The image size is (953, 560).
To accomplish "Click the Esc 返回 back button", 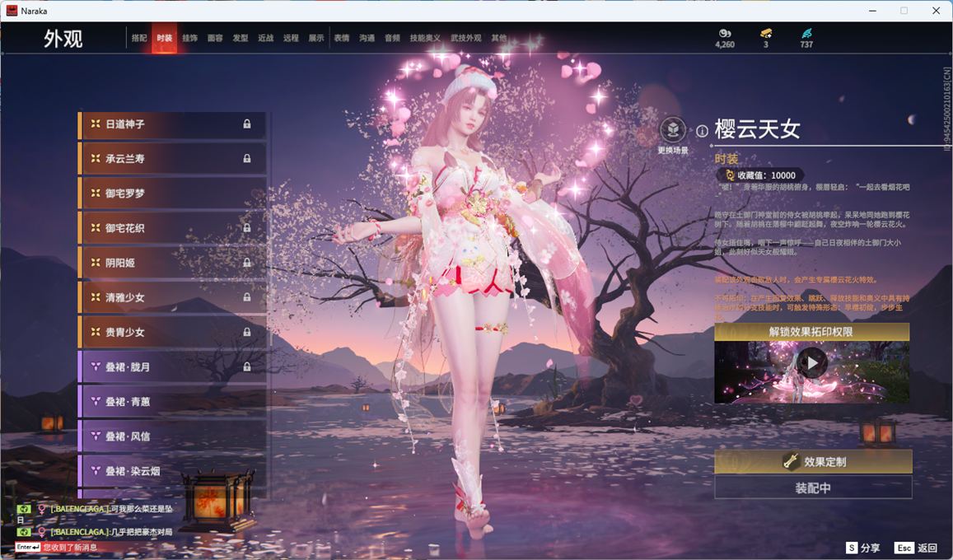I will click(x=916, y=548).
